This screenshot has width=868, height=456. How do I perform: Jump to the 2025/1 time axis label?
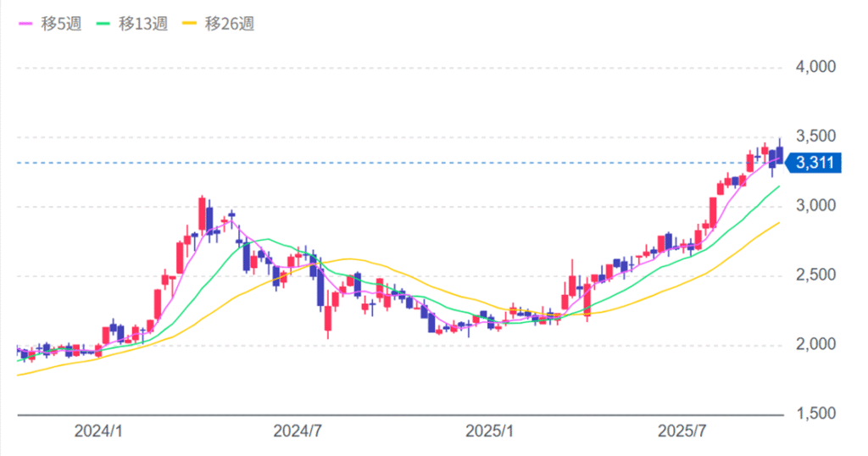coord(491,431)
